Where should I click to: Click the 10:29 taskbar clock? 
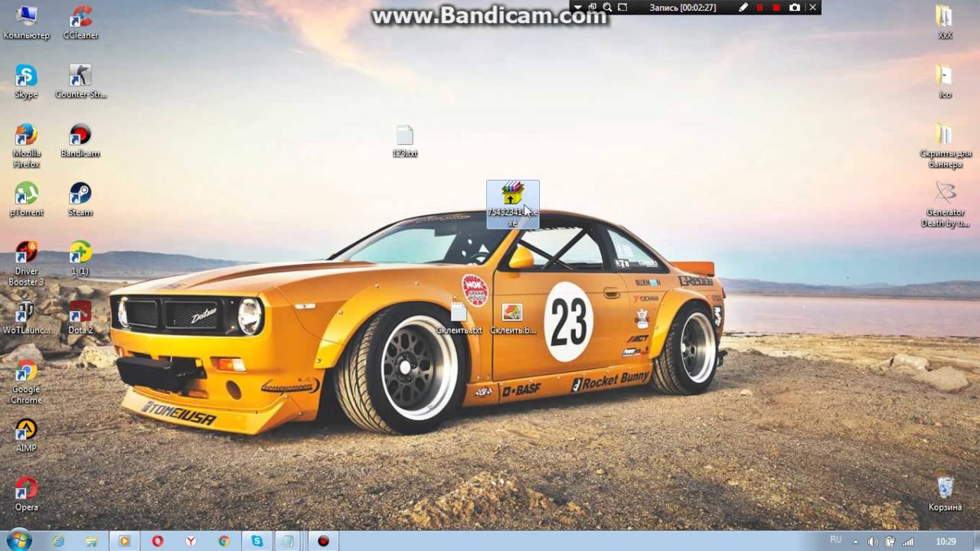coord(946,541)
